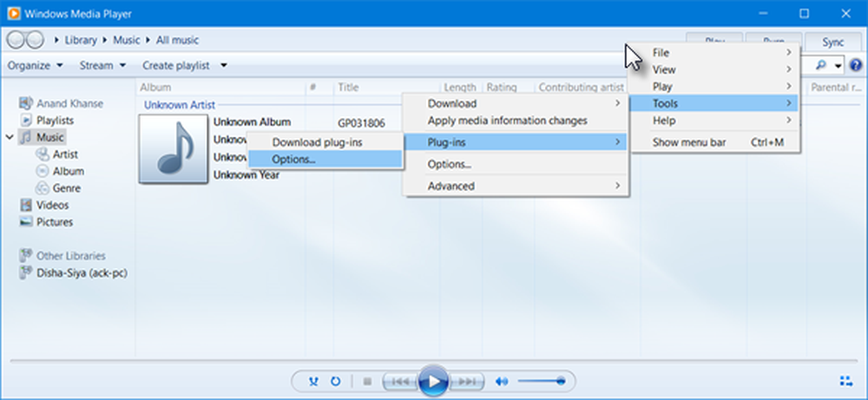Open Album view under Music
Image resolution: width=868 pixels, height=400 pixels.
click(x=69, y=172)
